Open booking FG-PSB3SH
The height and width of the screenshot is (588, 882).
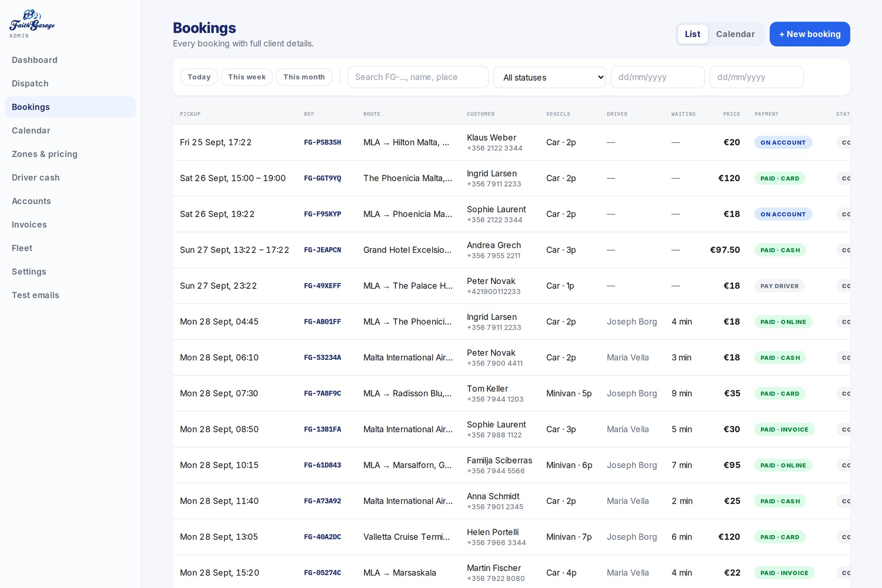(322, 142)
